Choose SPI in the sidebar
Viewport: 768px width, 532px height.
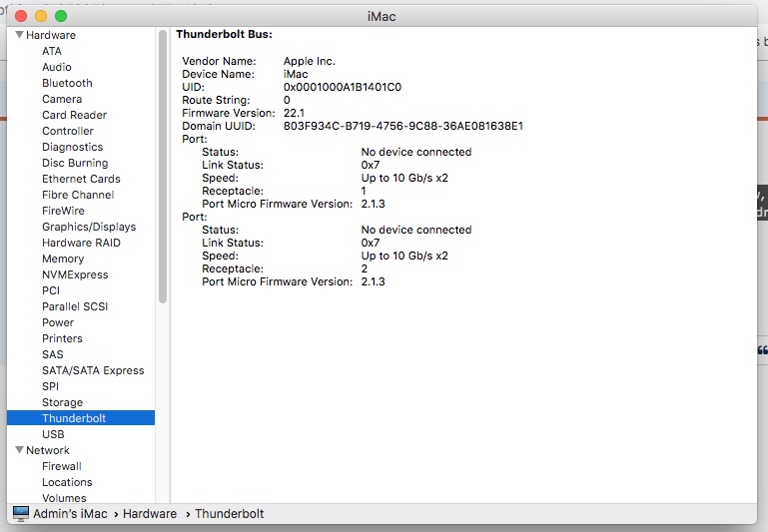50,386
